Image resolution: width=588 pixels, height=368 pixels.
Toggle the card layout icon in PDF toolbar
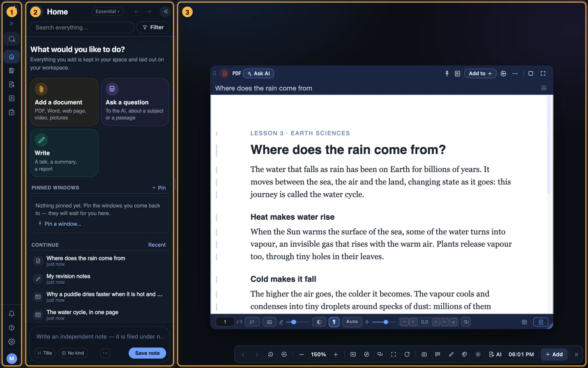[x=524, y=322]
